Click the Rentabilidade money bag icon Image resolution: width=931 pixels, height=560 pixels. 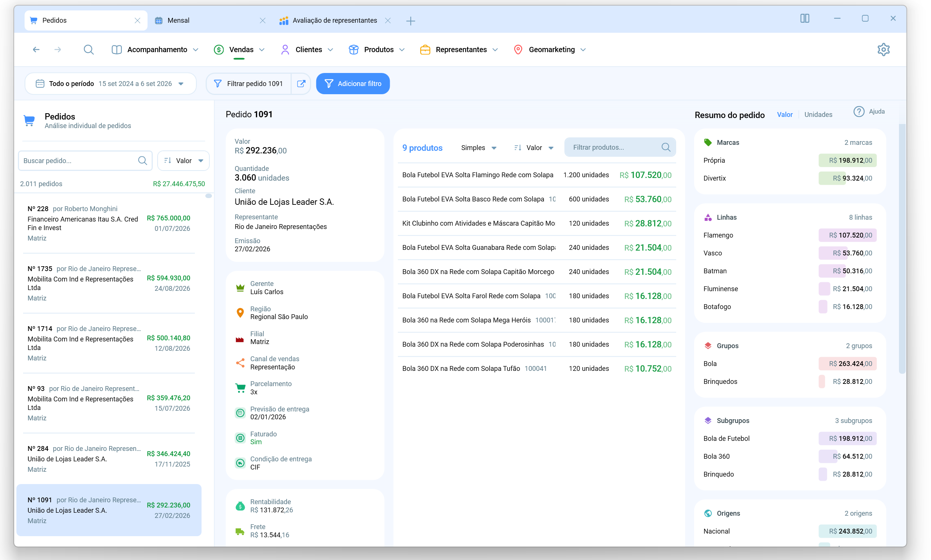(240, 506)
